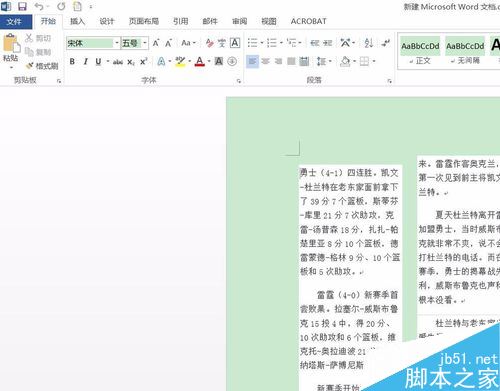Viewport: 500px width, 391px height.
Task: Toggle Italic formatting
Action: click(x=85, y=62)
